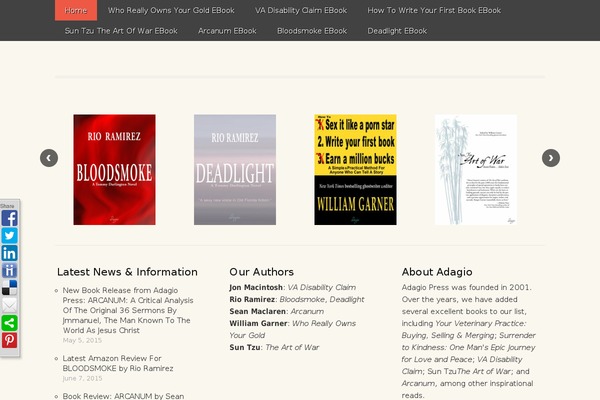Share page on Facebook
Viewport: 600px width, 400px height.
coord(9,218)
